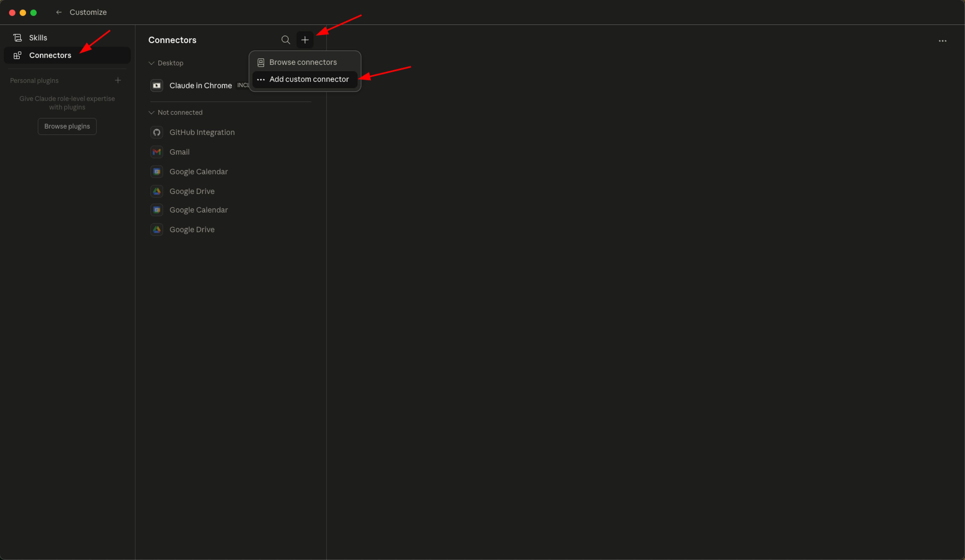Viewport: 965px width, 560px height.
Task: Click the Claude in Chrome connector icon
Action: pos(156,85)
